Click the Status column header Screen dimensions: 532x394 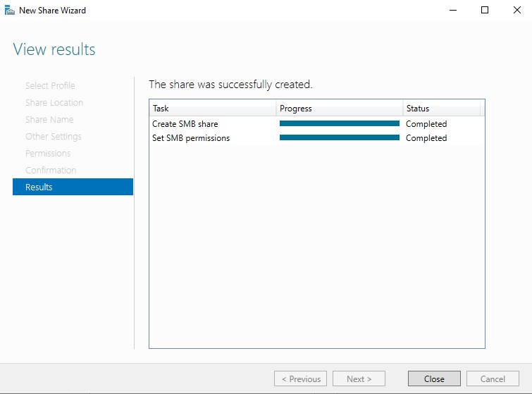[441, 109]
